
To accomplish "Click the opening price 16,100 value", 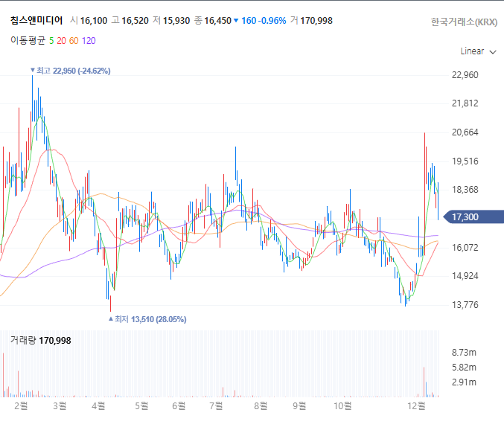I will click(x=94, y=21).
